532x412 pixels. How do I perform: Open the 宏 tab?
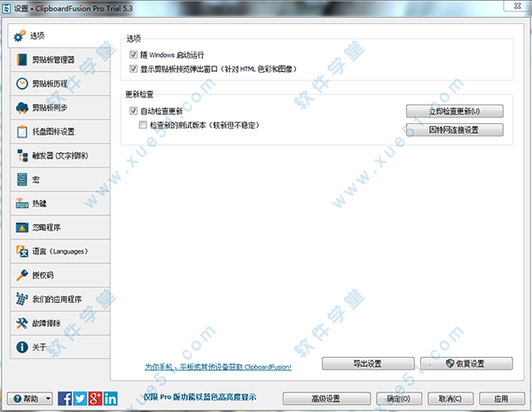(60, 179)
